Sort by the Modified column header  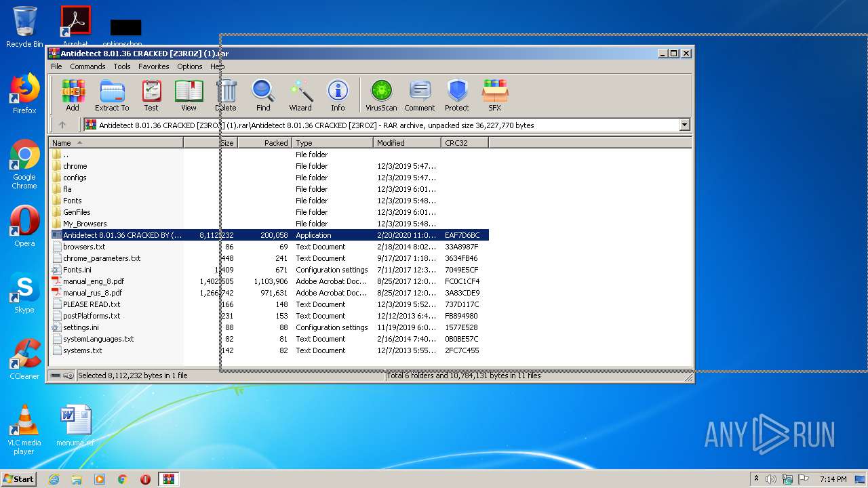(x=407, y=143)
